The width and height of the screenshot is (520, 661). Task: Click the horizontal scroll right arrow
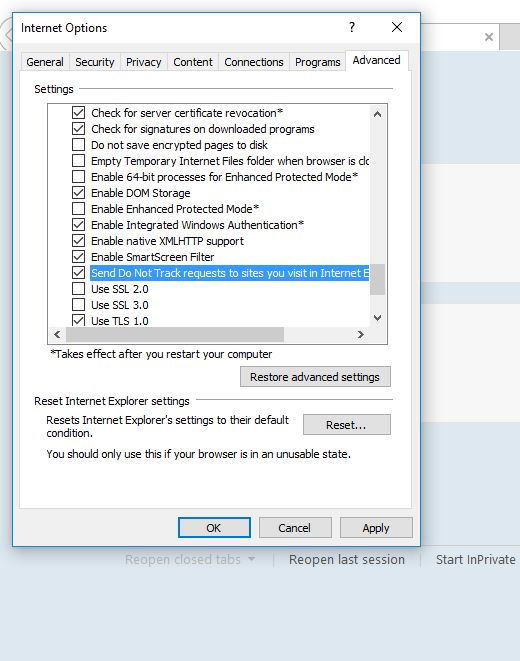(x=361, y=334)
